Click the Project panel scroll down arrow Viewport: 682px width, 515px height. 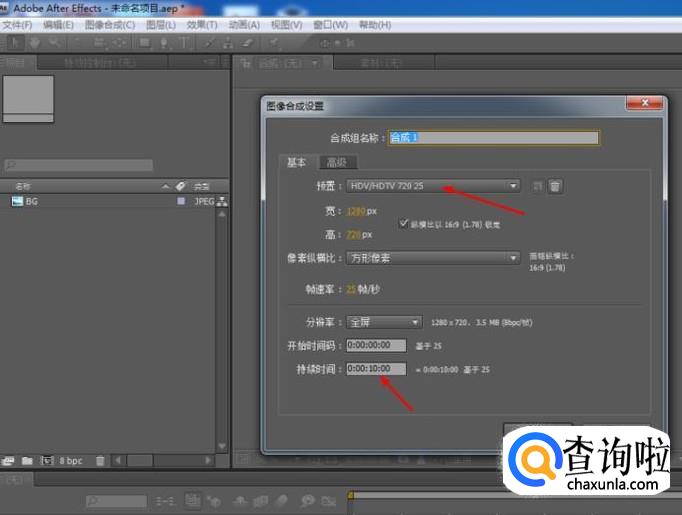[222, 446]
